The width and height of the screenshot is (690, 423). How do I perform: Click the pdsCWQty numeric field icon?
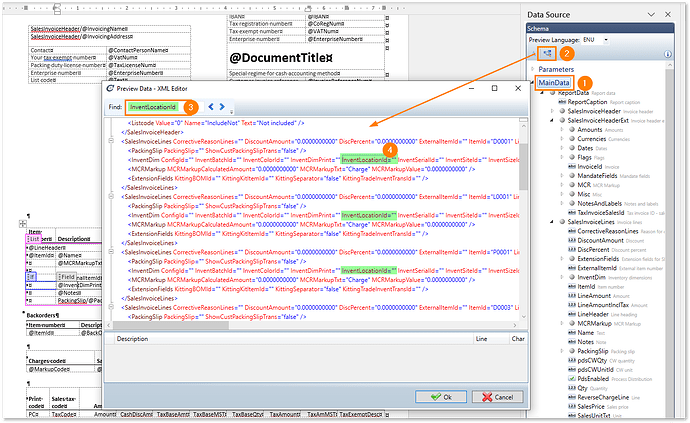pos(572,360)
